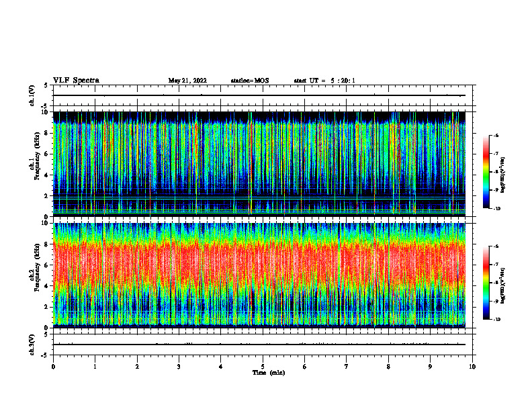Click the "8" kHz tick label on ch.1 axis
This screenshot has height=411, width=532.
tap(47, 133)
